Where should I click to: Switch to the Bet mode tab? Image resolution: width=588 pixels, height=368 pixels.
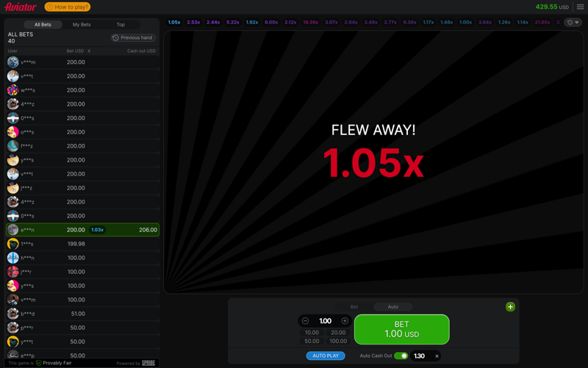click(354, 307)
